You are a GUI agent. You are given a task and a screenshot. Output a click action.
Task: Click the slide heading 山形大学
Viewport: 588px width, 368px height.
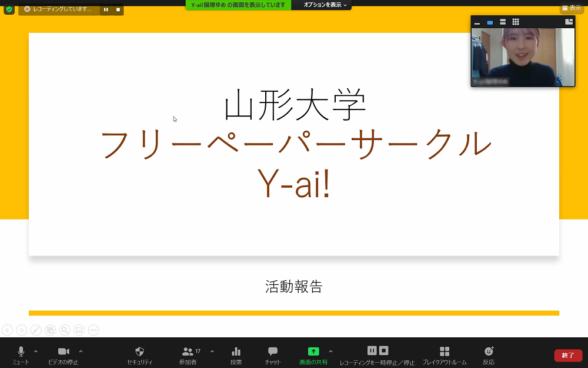point(295,105)
